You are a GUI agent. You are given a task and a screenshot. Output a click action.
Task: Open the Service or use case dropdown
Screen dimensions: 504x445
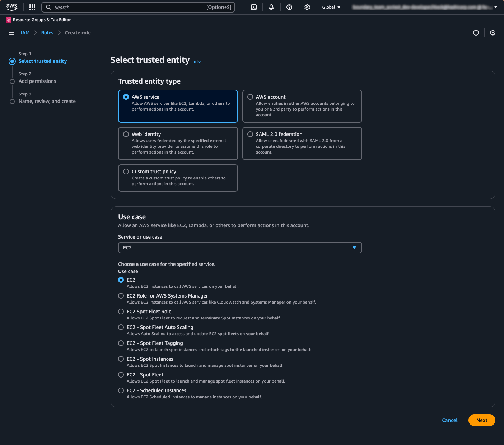click(x=240, y=248)
